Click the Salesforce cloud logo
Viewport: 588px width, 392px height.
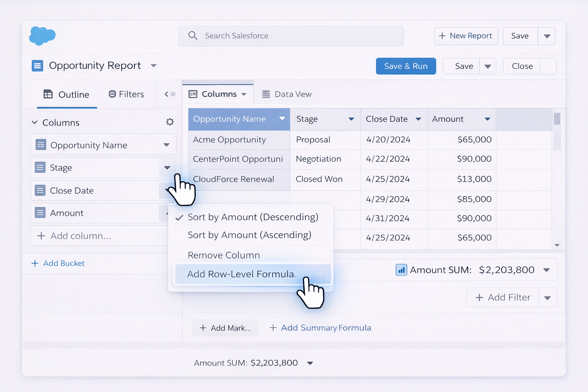pos(42,36)
